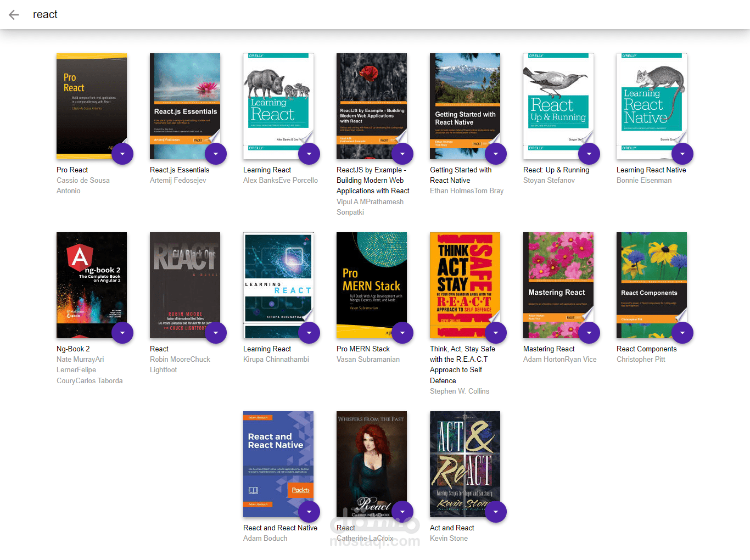Image resolution: width=750 pixels, height=560 pixels.
Task: Click Robin Moore's React novel cover
Action: [x=185, y=285]
